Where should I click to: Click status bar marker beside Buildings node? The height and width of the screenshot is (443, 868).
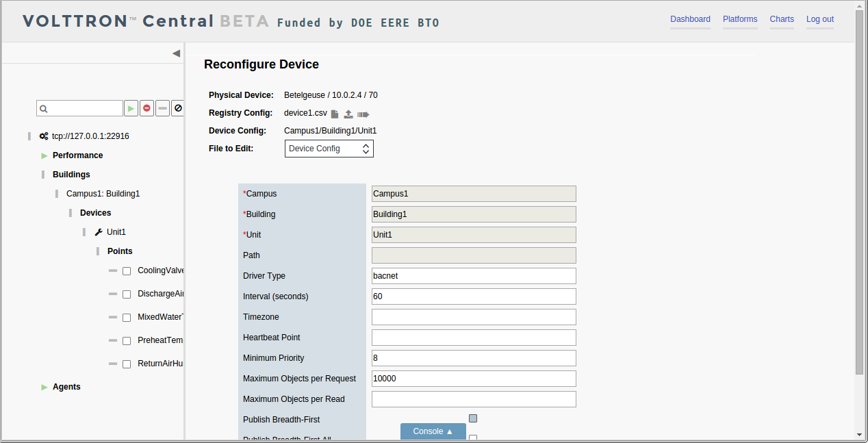click(x=43, y=175)
